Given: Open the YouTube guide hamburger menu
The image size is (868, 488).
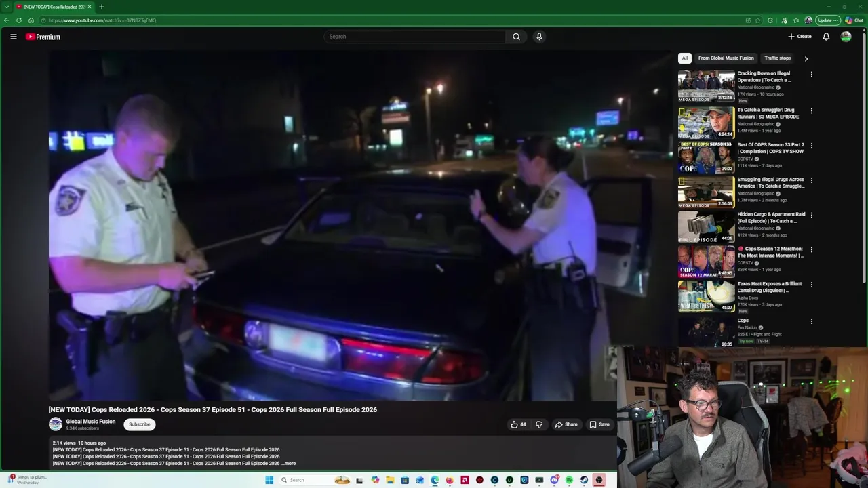Looking at the screenshot, I should tap(13, 37).
